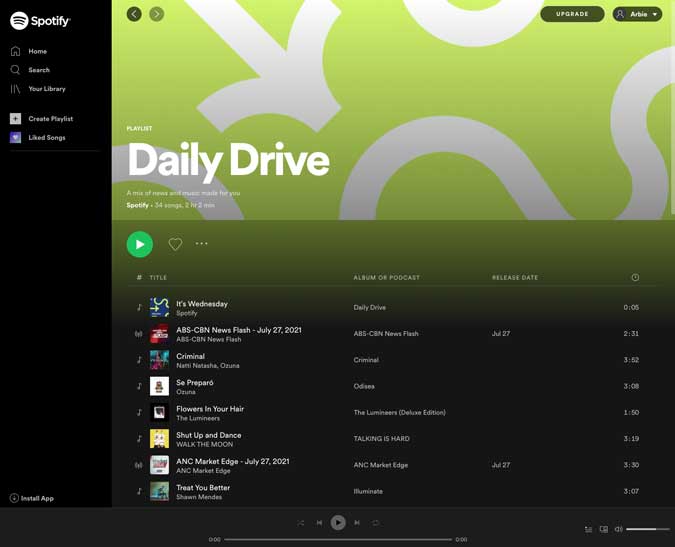Click the duration clock column icon
675x547 pixels.
coord(635,277)
